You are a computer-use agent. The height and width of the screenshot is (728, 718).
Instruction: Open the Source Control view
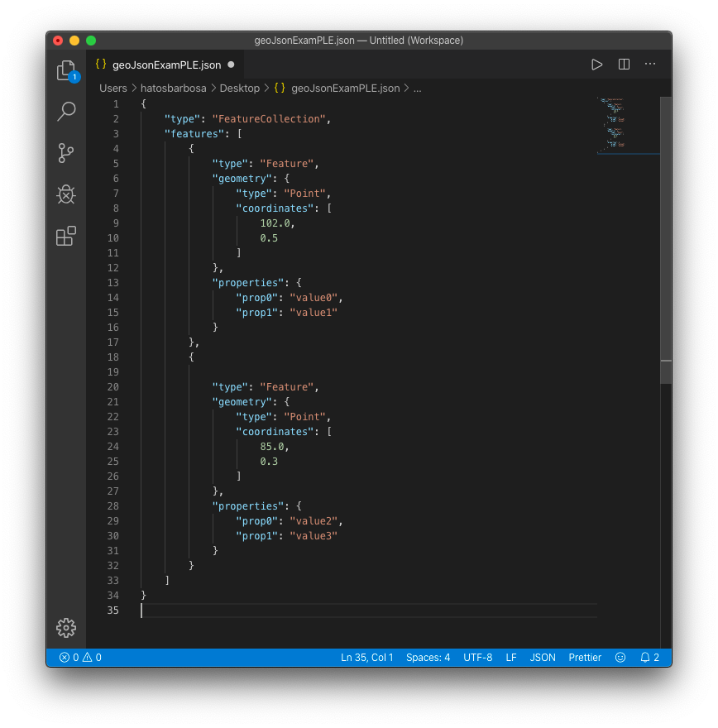(x=66, y=153)
